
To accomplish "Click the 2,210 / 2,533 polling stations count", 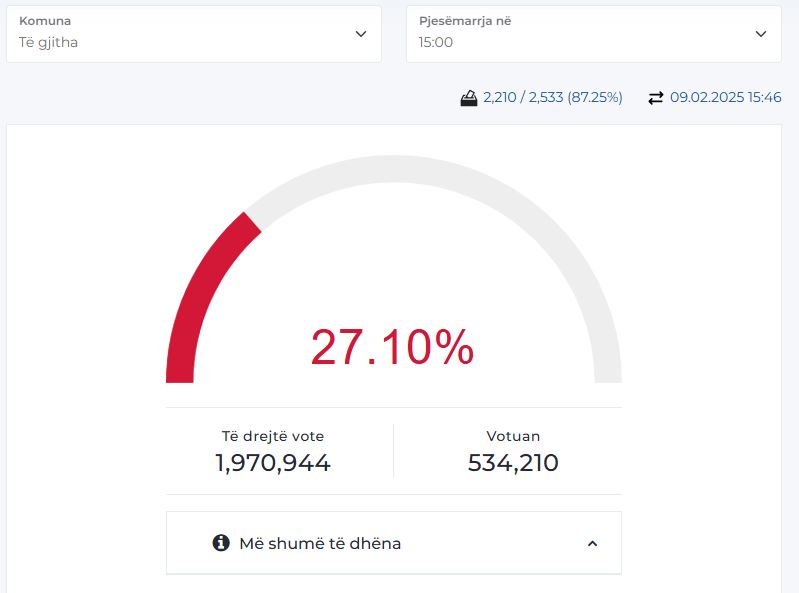I will [x=552, y=98].
